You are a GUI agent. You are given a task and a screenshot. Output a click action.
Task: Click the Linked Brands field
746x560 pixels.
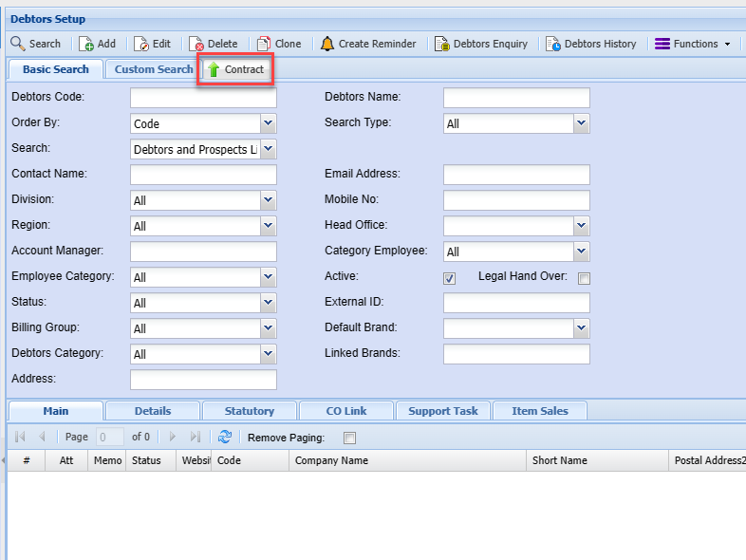[516, 354]
